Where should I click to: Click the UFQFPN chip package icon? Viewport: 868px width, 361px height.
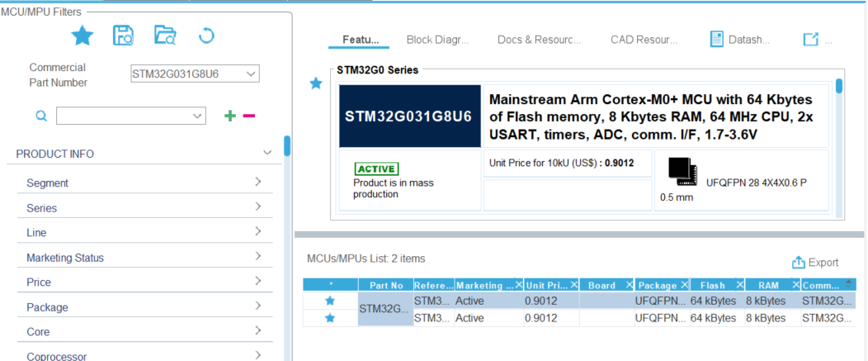tap(682, 171)
